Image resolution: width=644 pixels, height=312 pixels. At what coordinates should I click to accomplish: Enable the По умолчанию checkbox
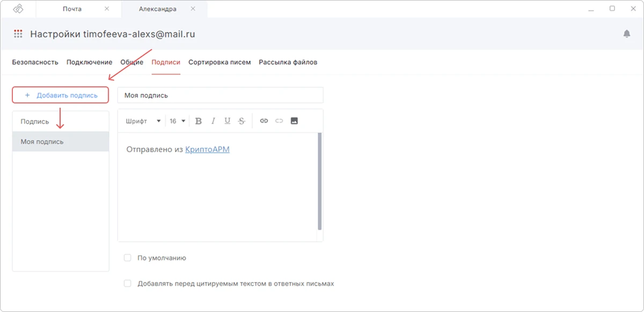128,258
